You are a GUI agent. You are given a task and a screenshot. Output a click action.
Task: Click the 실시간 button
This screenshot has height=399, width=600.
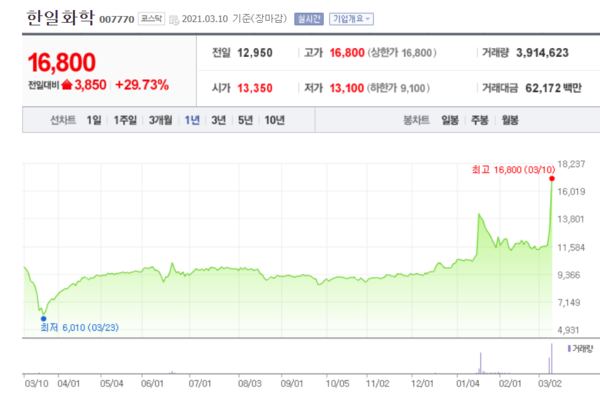309,19
